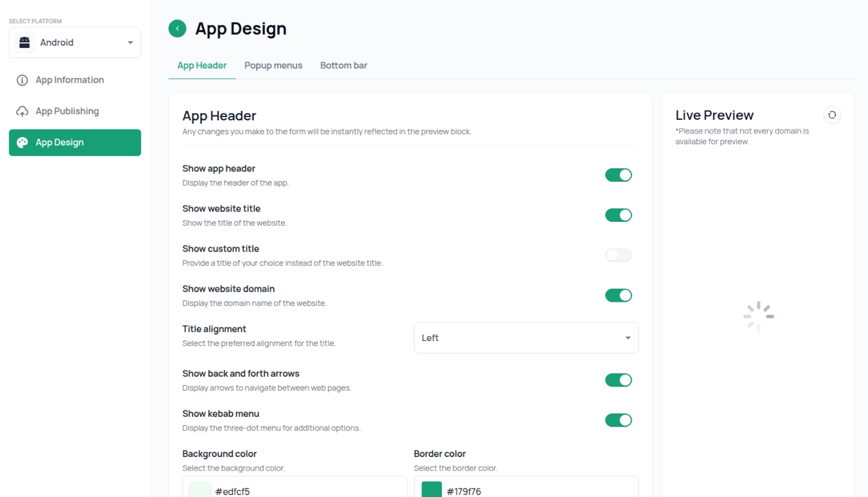Open the Select Platform Android dropdown
The image size is (868, 497).
coord(75,43)
